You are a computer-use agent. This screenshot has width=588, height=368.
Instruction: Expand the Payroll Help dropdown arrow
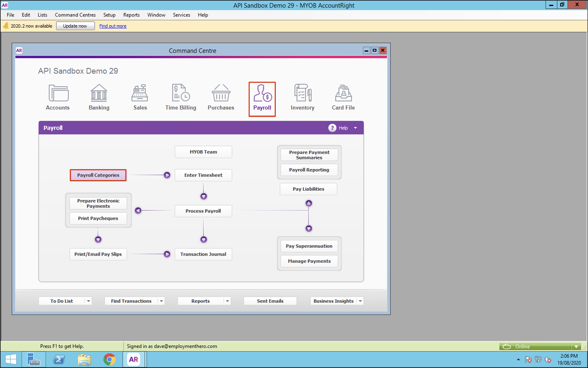[355, 128]
